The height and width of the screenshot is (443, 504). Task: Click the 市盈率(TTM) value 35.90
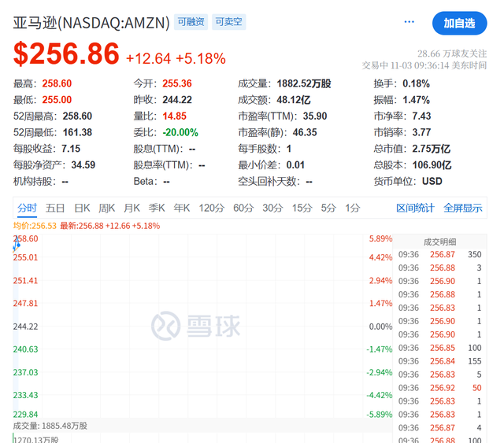click(x=315, y=116)
